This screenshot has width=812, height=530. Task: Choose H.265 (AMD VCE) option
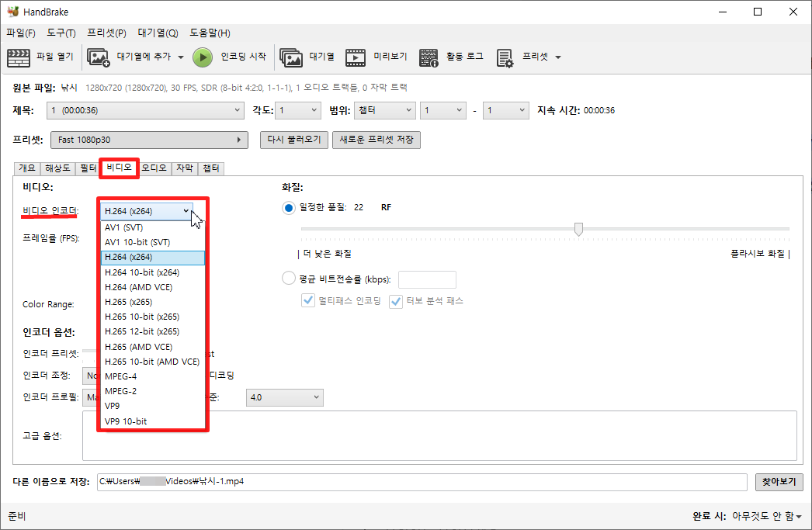click(153, 347)
